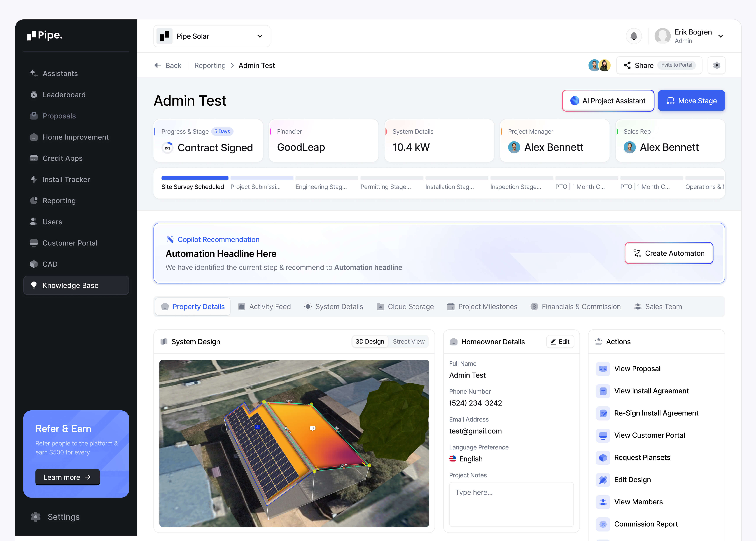Open the Cloud Storage tab
756x541 pixels.
(405, 306)
